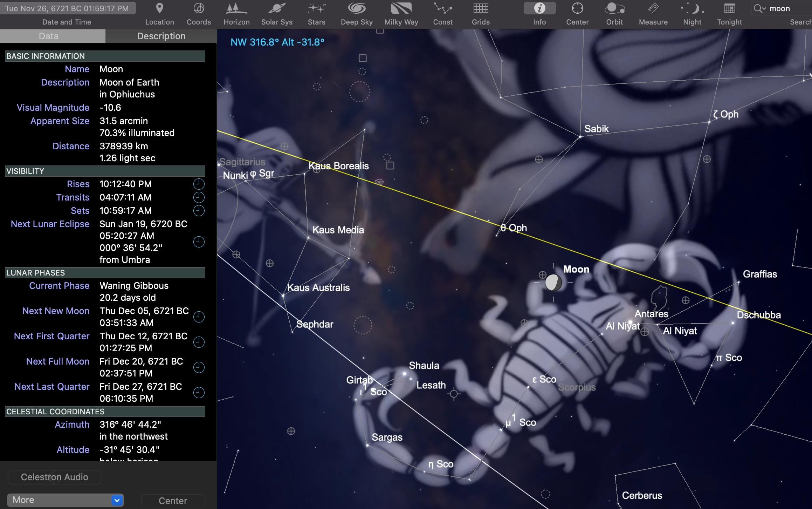Select the Measure ruler tool
Image resolution: width=812 pixels, height=509 pixels.
[x=653, y=9]
